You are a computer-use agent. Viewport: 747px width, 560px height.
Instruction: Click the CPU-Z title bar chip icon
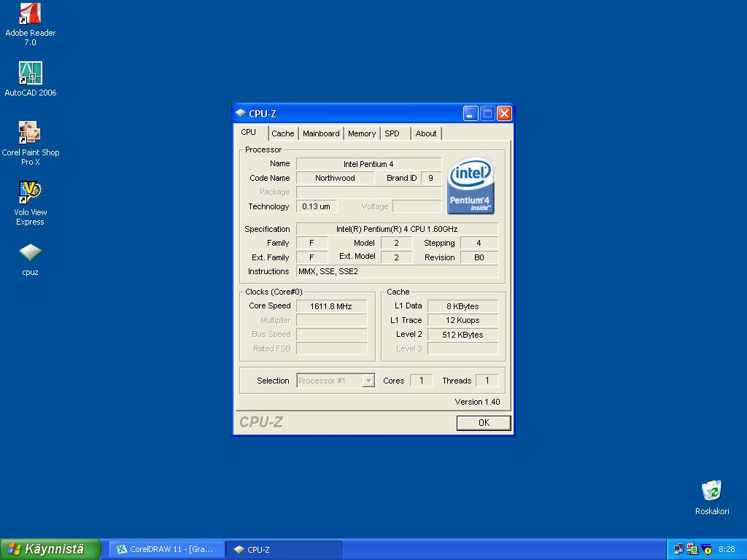[x=241, y=113]
